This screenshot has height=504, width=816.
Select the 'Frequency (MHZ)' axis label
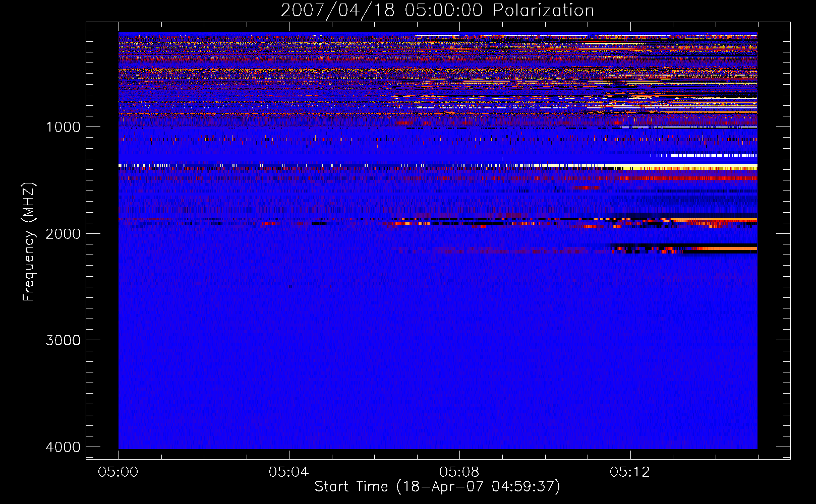tap(29, 242)
